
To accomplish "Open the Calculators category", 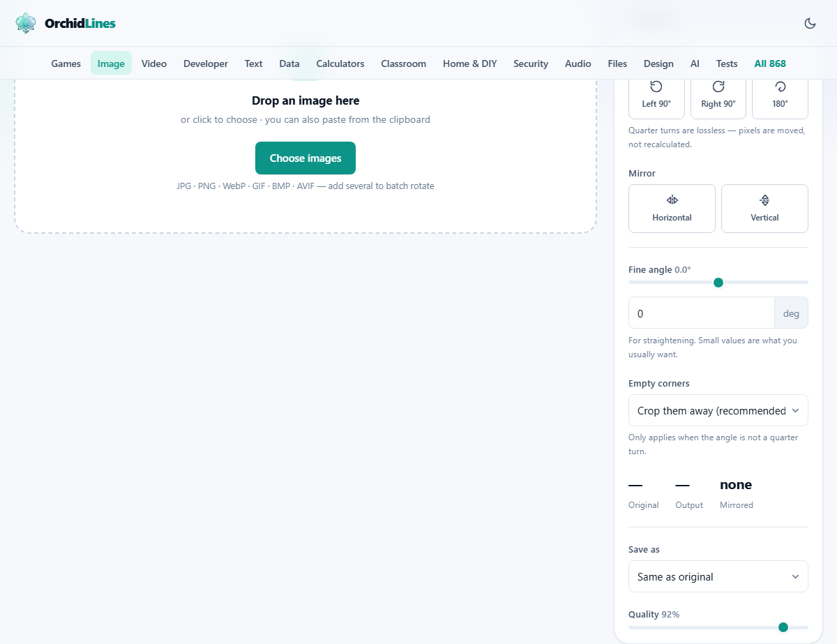I will 340,63.
